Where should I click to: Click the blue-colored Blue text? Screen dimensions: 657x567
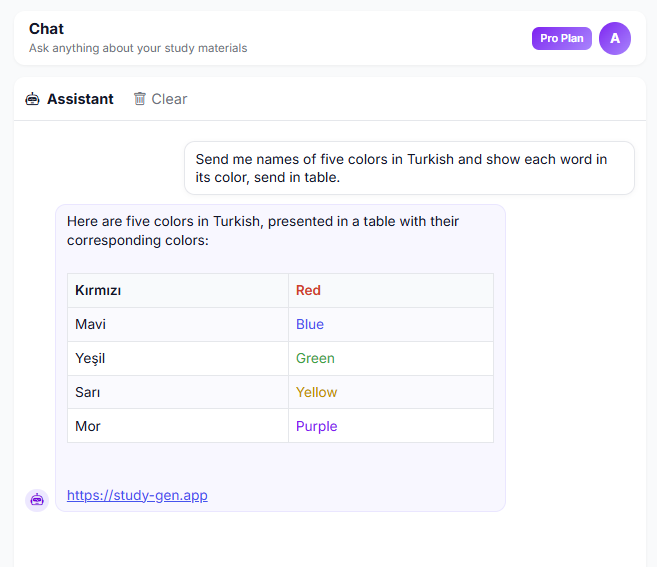(310, 324)
